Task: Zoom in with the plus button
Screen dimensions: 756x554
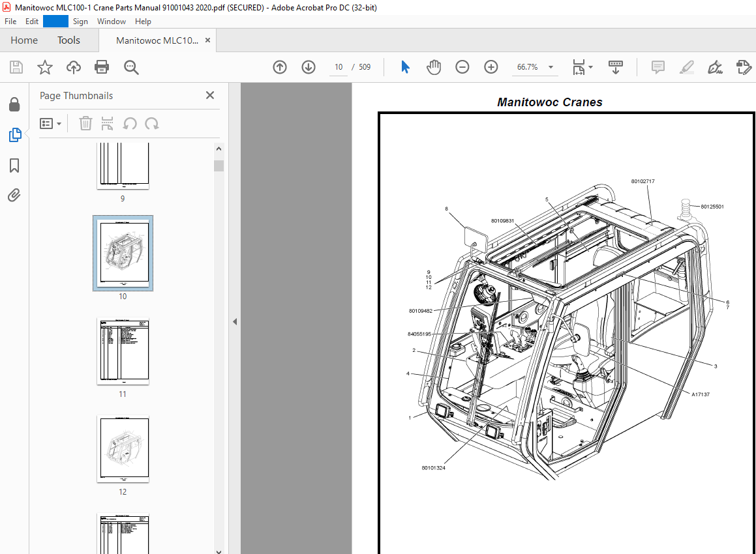Action: 491,67
